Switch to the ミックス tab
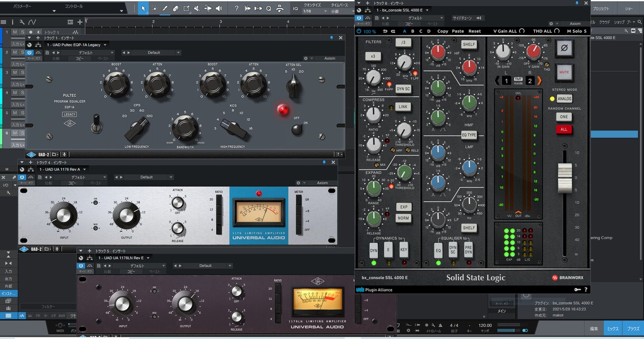 (612, 328)
